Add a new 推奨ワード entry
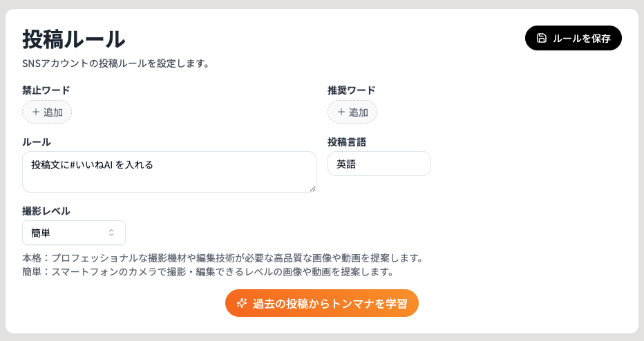The image size is (644, 341). pyautogui.click(x=352, y=112)
